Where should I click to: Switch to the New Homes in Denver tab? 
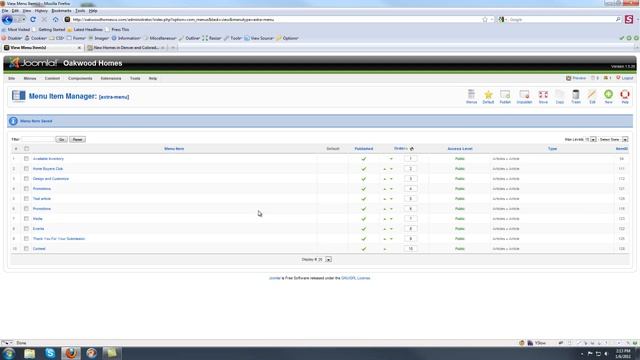126,48
